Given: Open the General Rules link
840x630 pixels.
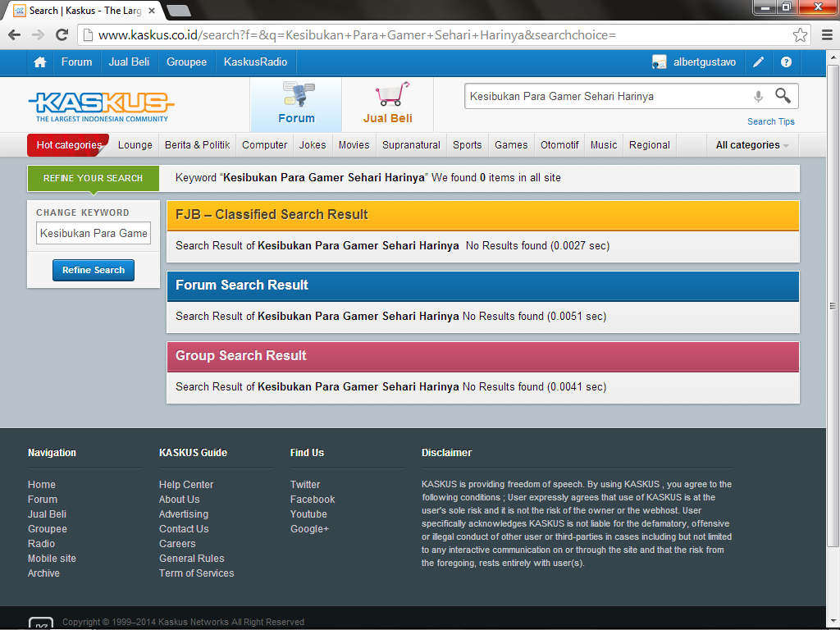Looking at the screenshot, I should click(x=191, y=558).
